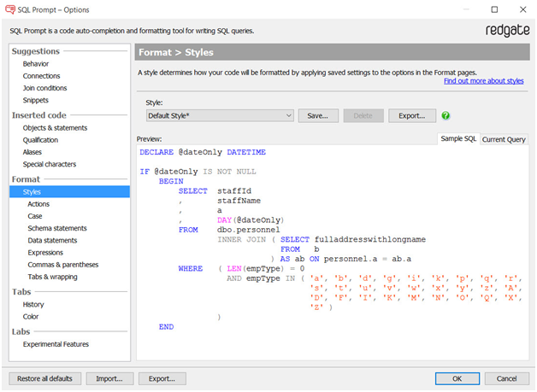The image size is (537, 392).
Task: Select Commas & parentheses page
Action: (63, 265)
